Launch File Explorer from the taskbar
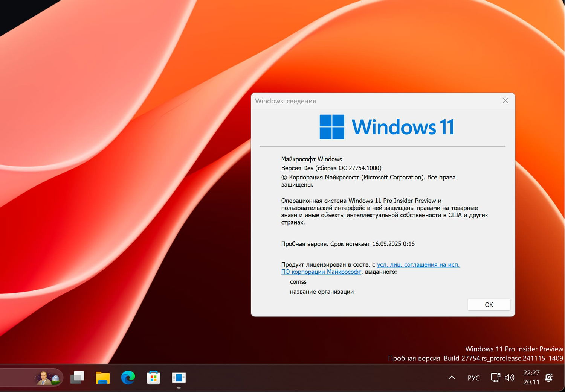565x392 pixels. pyautogui.click(x=102, y=377)
